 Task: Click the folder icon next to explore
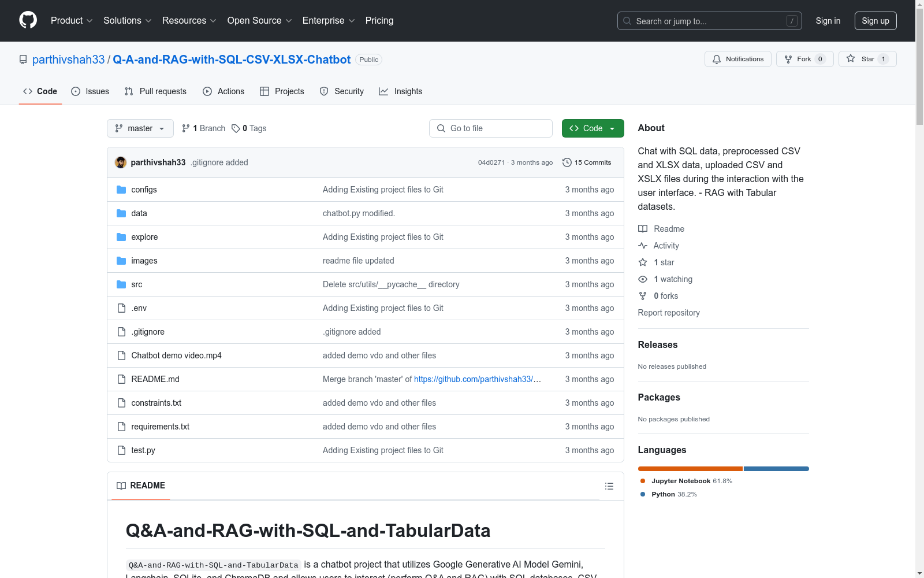[x=121, y=237]
